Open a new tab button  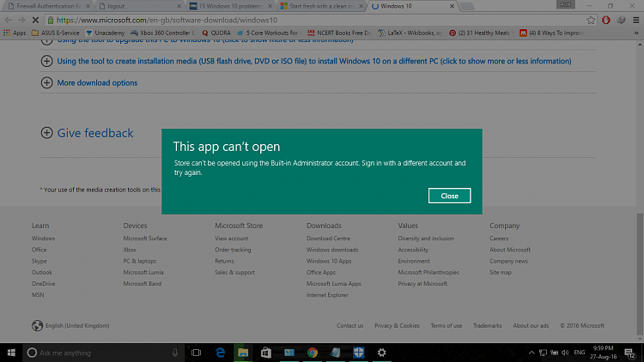[467, 6]
